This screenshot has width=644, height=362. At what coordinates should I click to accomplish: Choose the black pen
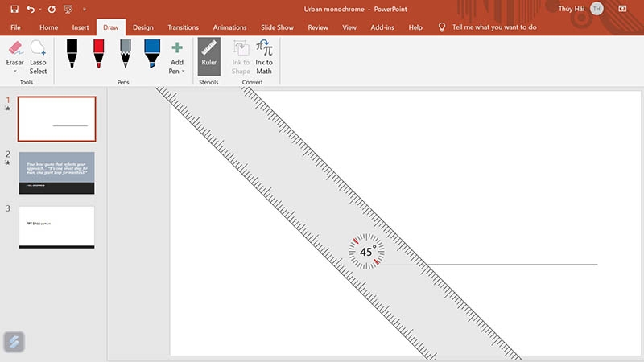pyautogui.click(x=72, y=54)
